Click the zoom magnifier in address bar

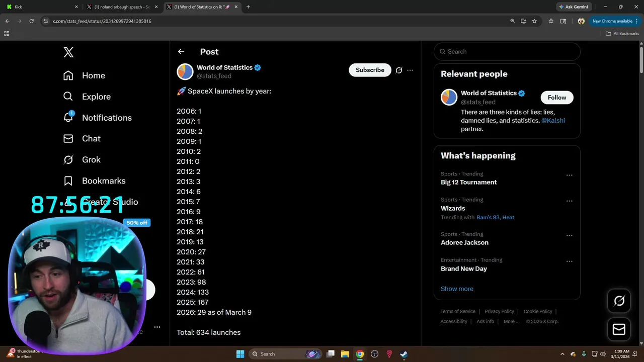click(x=513, y=21)
